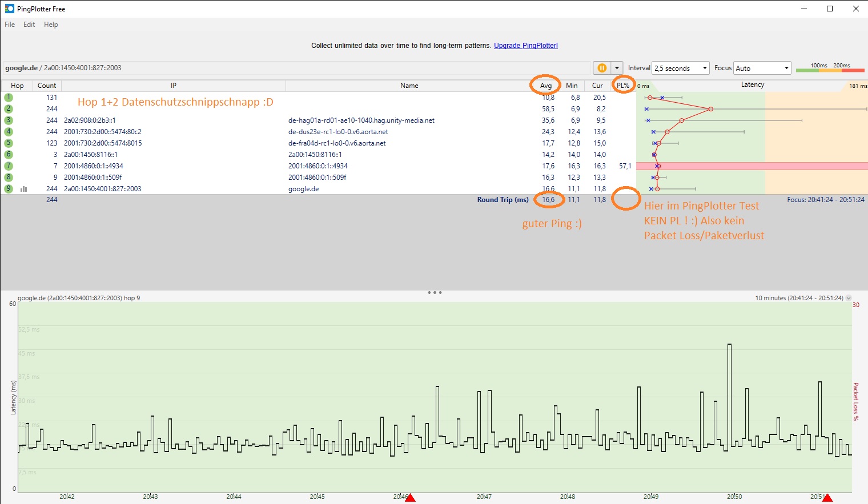868x504 pixels.
Task: Click the PingPlotter app icon in title bar
Action: [9, 9]
